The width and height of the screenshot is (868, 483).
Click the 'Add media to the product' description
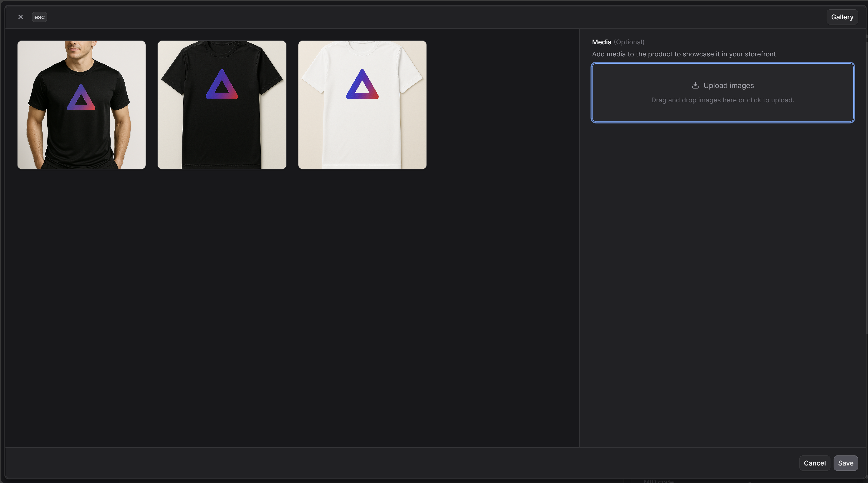pos(685,54)
